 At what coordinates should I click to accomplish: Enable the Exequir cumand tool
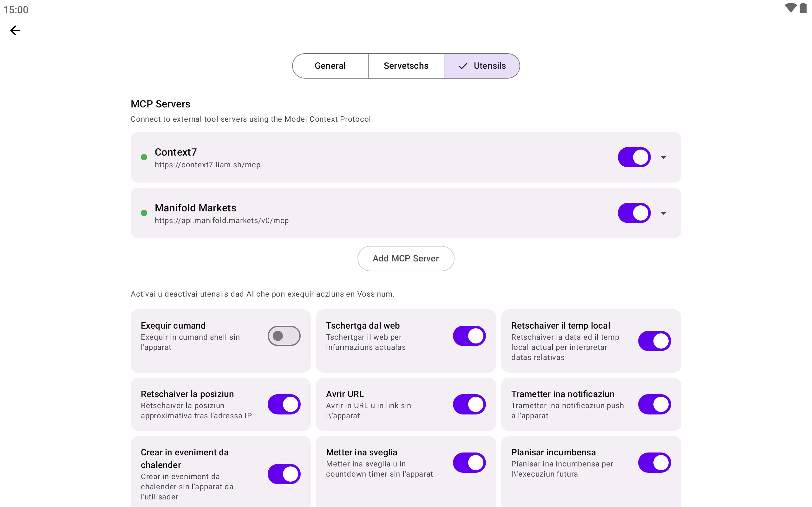[284, 336]
